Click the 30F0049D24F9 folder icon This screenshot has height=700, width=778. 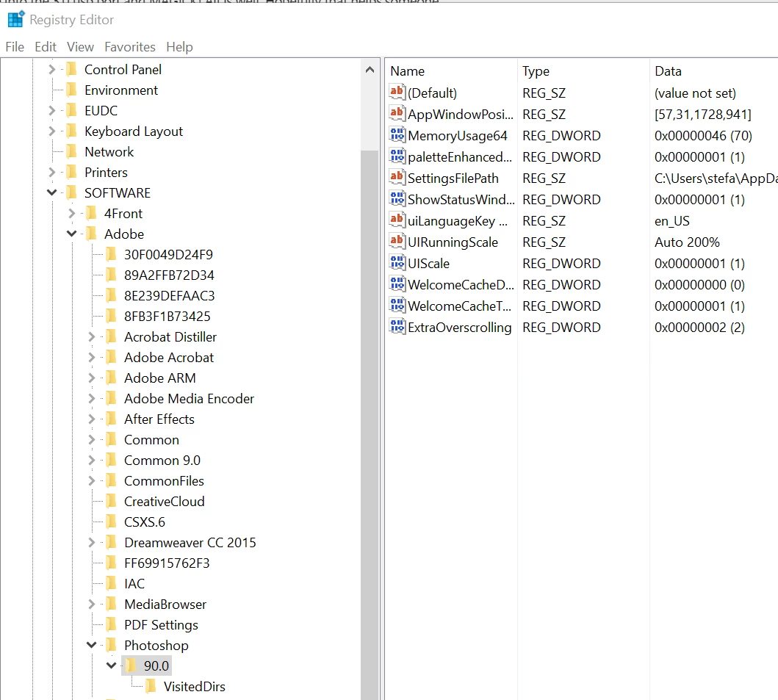[x=112, y=254]
